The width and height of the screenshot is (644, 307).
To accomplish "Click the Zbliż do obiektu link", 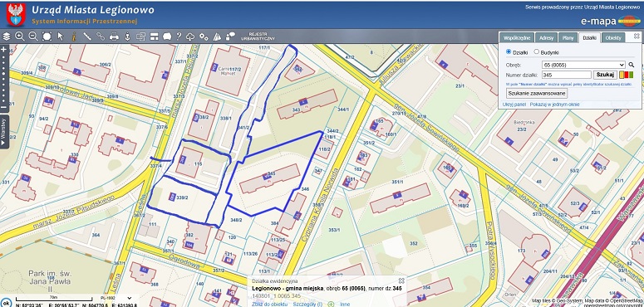I will point(270,305).
